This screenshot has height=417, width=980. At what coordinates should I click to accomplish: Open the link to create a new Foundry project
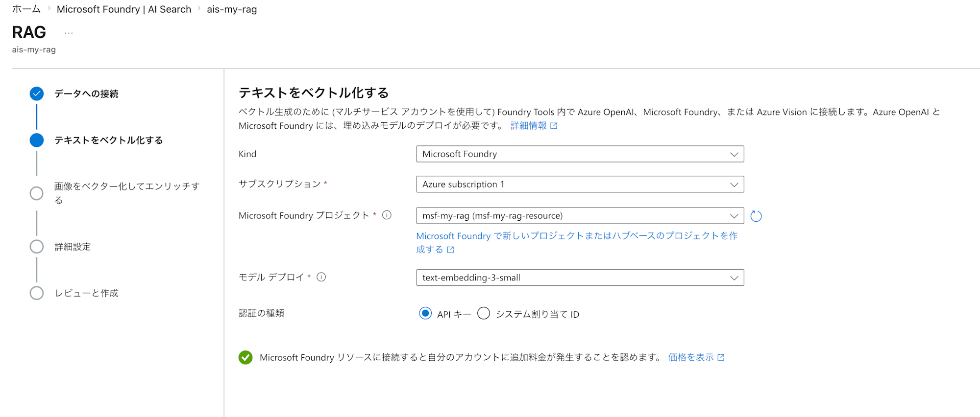(577, 243)
